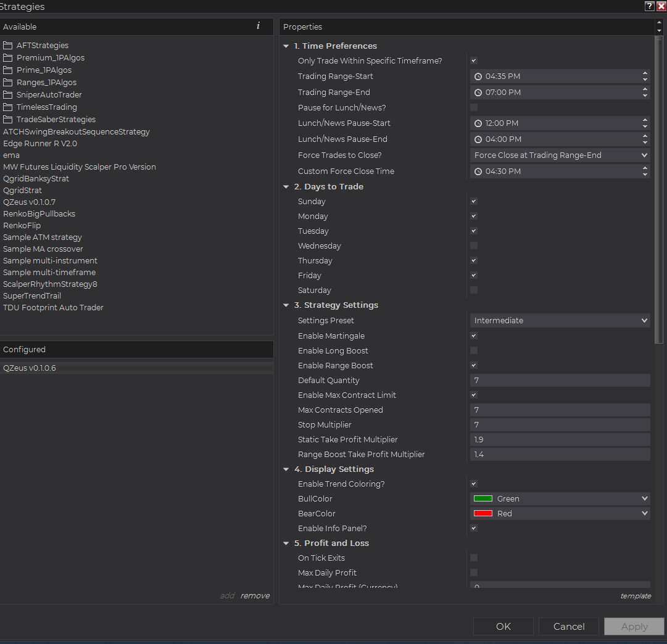The height and width of the screenshot is (644, 667).
Task: Check the Pause for Lunch/News box
Action: click(474, 108)
